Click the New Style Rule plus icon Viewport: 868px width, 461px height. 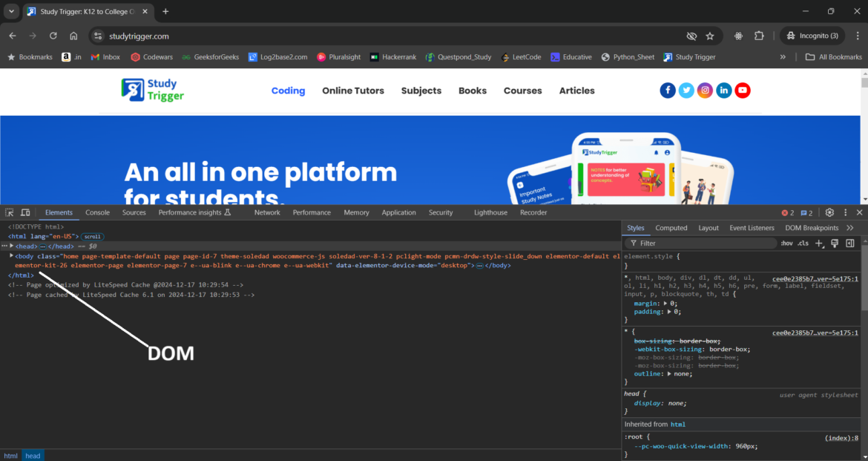click(819, 243)
